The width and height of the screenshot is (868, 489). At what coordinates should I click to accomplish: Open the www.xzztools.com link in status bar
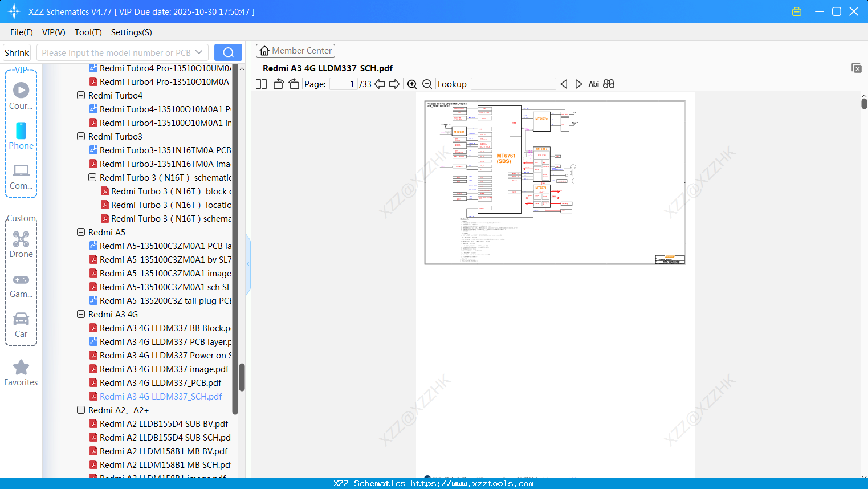pyautogui.click(x=472, y=484)
